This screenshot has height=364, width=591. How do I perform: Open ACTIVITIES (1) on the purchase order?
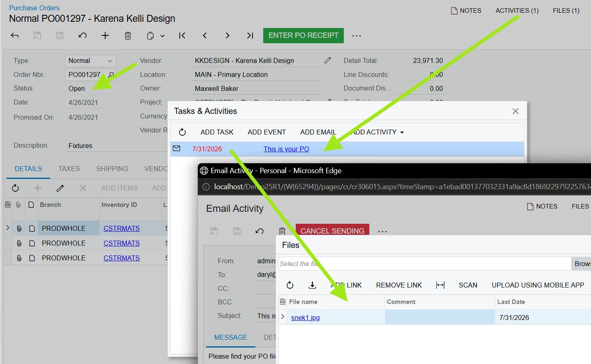pos(517,11)
